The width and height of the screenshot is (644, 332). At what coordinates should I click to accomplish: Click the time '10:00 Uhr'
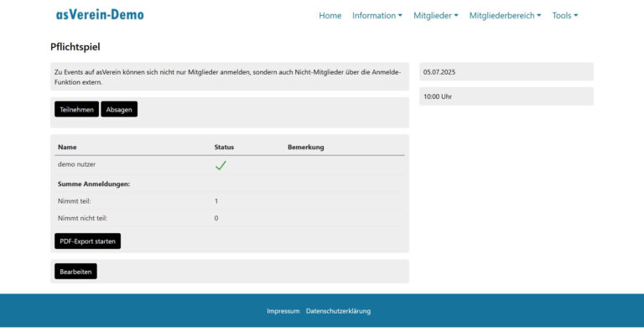(x=438, y=96)
